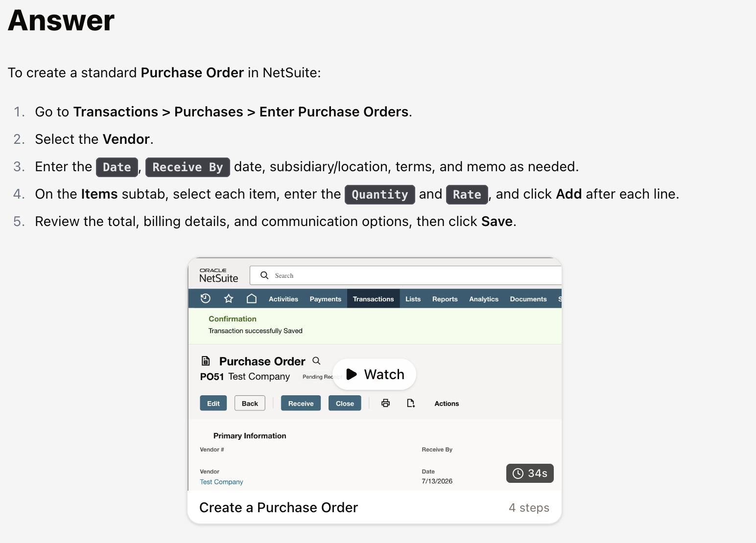Screen dimensions: 756x543
Task: Click the clock icon in 34s badge
Action: coord(518,474)
